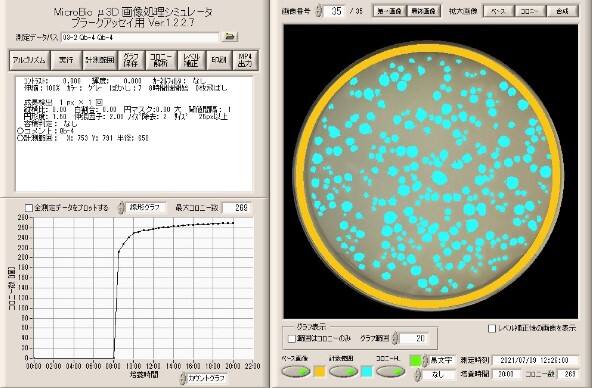Check the colonies-only option in graph display

(x=292, y=339)
